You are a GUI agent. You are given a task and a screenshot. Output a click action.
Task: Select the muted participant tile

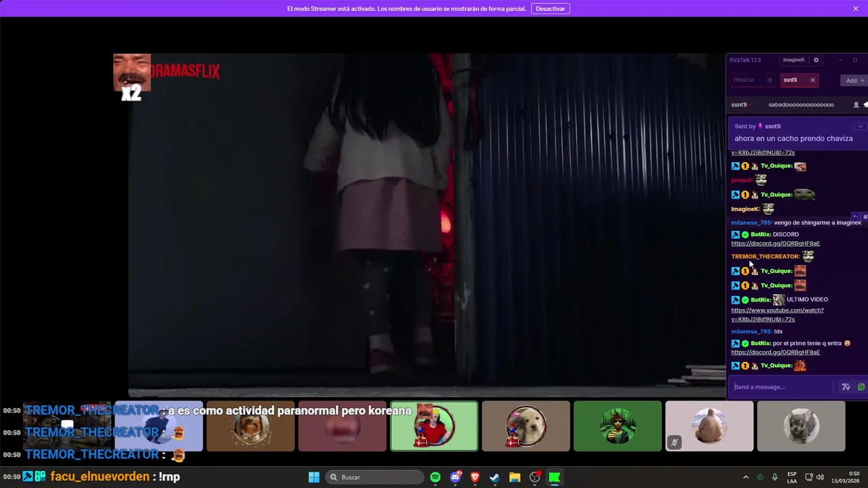click(709, 426)
